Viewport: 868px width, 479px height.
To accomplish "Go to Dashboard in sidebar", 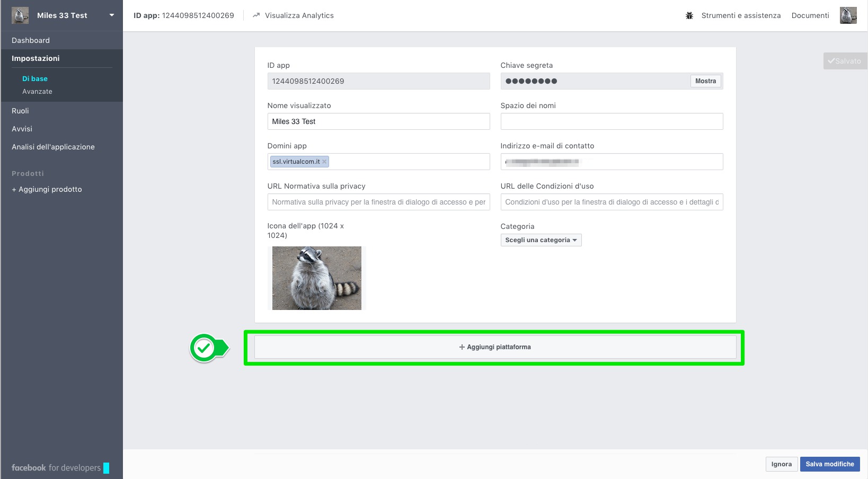I will 31,40.
